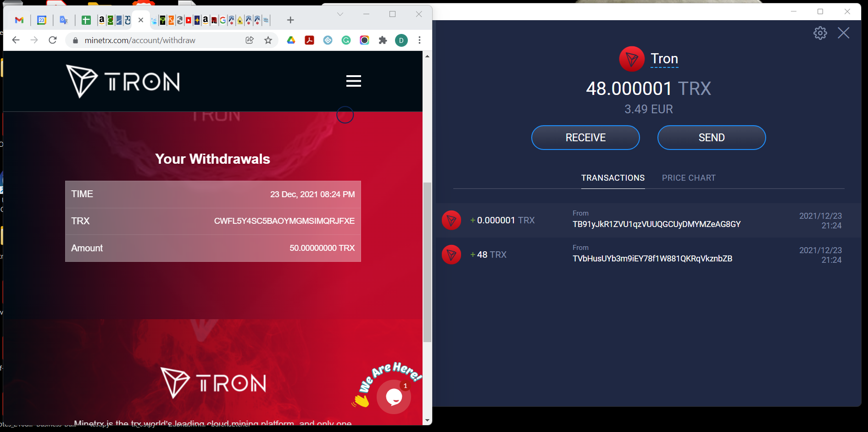Switch to TRANSACTIONS tab
Screen dimensions: 868x432
pos(613,178)
